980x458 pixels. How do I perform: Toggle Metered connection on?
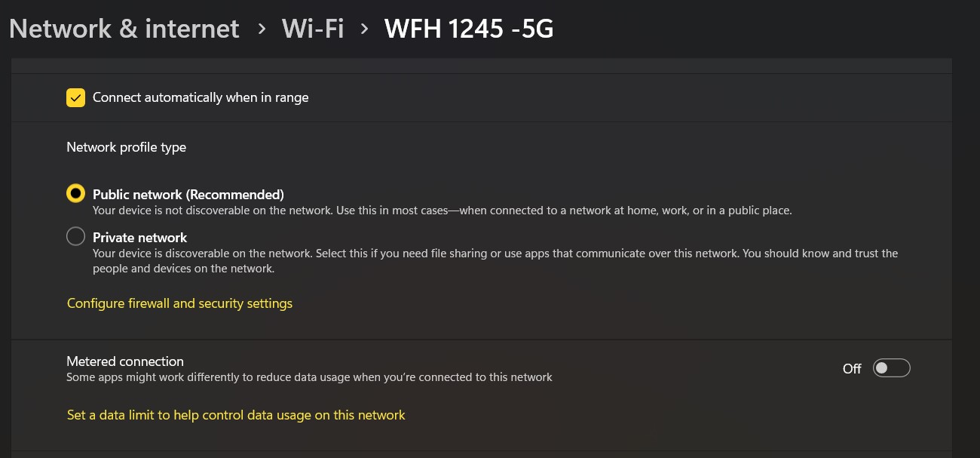891,368
